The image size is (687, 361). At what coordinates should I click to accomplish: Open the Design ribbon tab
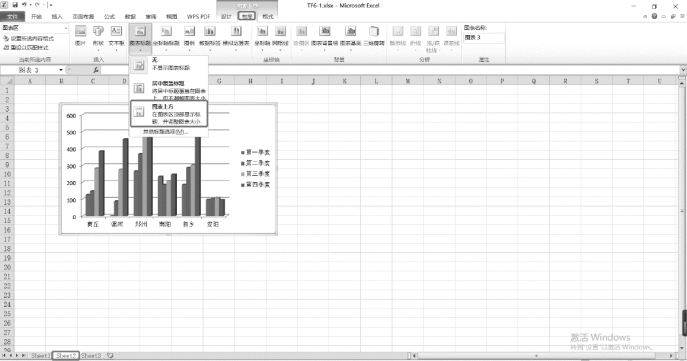tap(226, 17)
